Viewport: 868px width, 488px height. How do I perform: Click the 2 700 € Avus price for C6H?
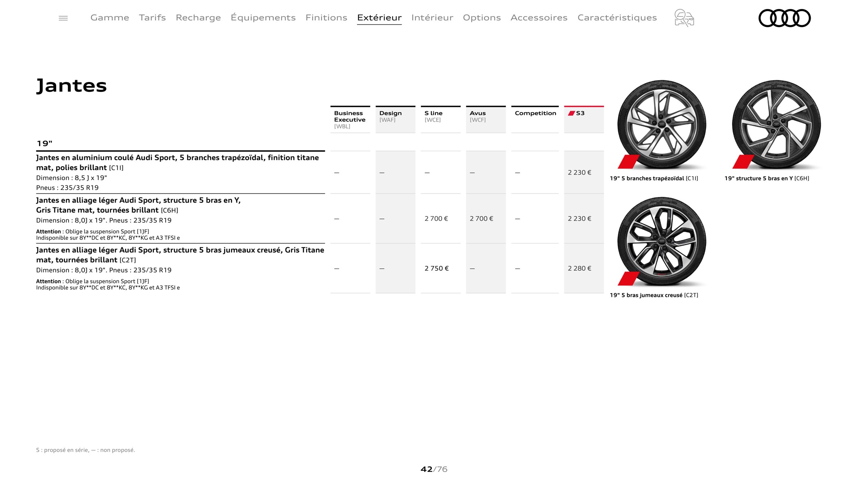pos(481,219)
